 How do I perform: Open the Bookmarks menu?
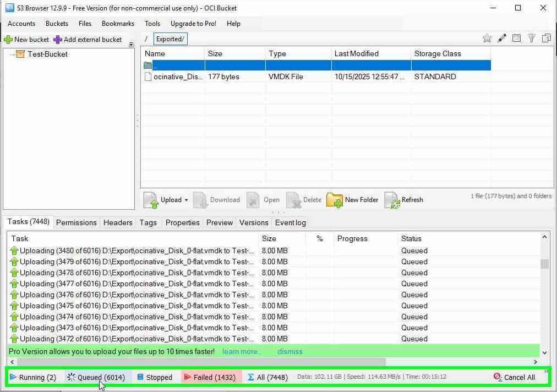point(118,24)
